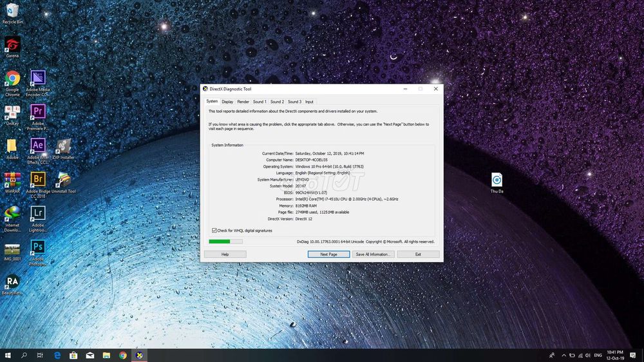The image size is (644, 362).
Task: Minimize the DirectX Diagnostic Tool window
Action: tap(405, 89)
